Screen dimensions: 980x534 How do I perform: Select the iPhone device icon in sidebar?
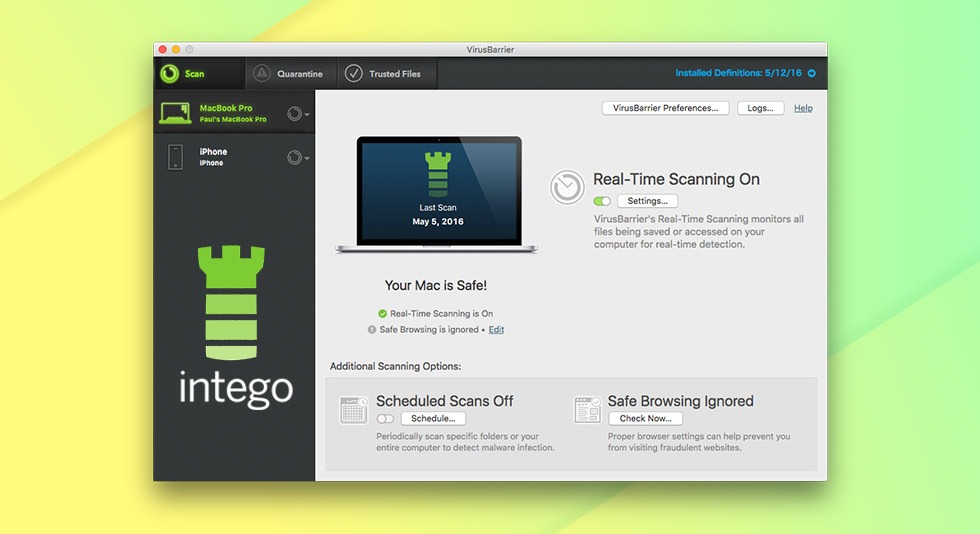176,157
